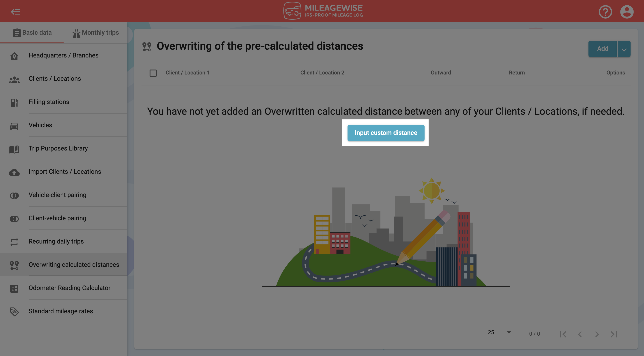Go to next page of table
The height and width of the screenshot is (356, 644).
tap(597, 334)
